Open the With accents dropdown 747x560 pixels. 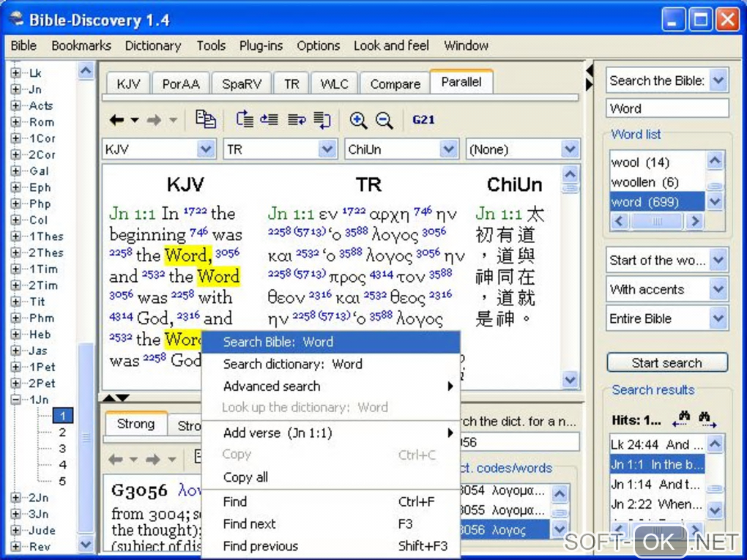tap(718, 289)
